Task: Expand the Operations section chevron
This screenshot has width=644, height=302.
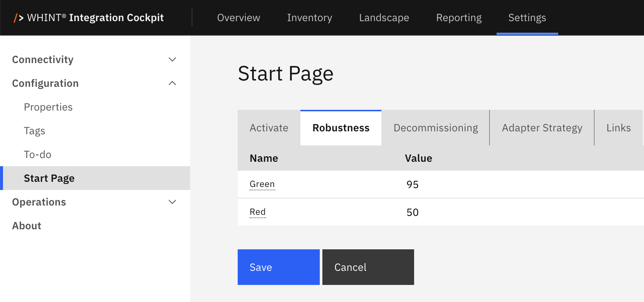Action: pos(172,202)
